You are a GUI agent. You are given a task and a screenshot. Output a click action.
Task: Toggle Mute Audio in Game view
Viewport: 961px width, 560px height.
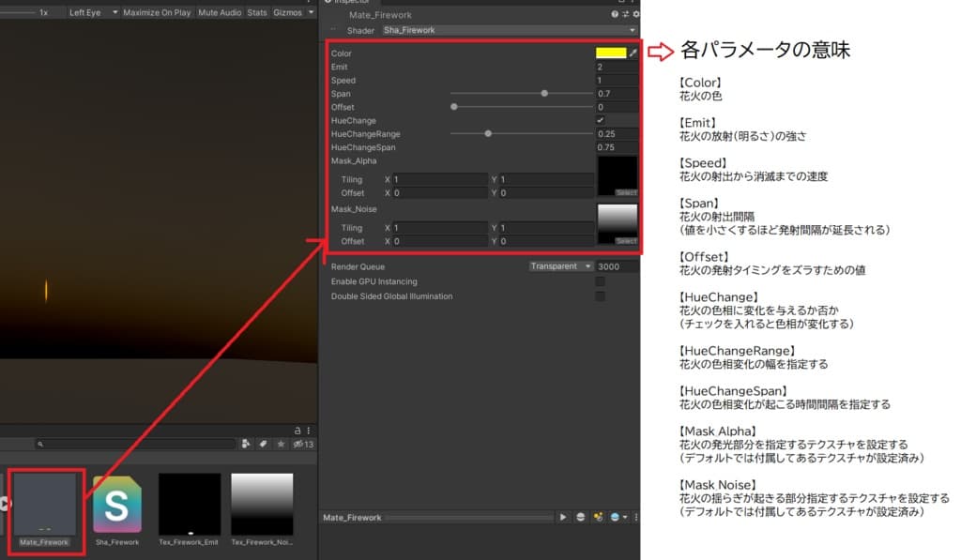point(220,12)
